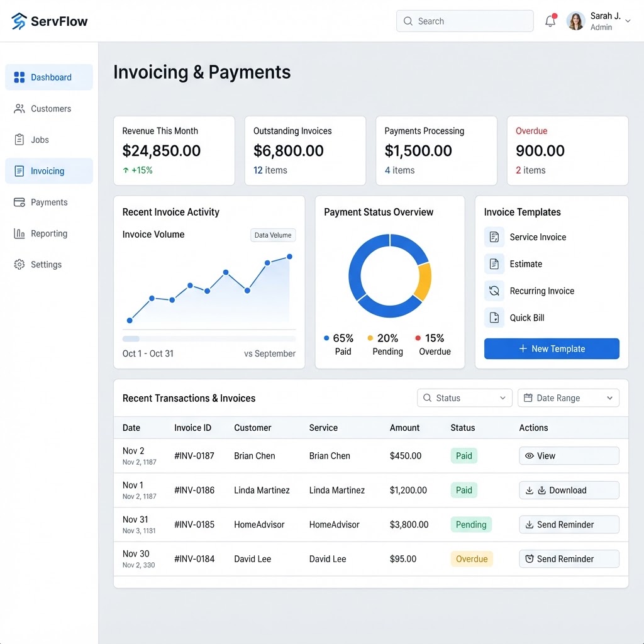Open Reporting from sidebar
The width and height of the screenshot is (644, 644).
(49, 233)
